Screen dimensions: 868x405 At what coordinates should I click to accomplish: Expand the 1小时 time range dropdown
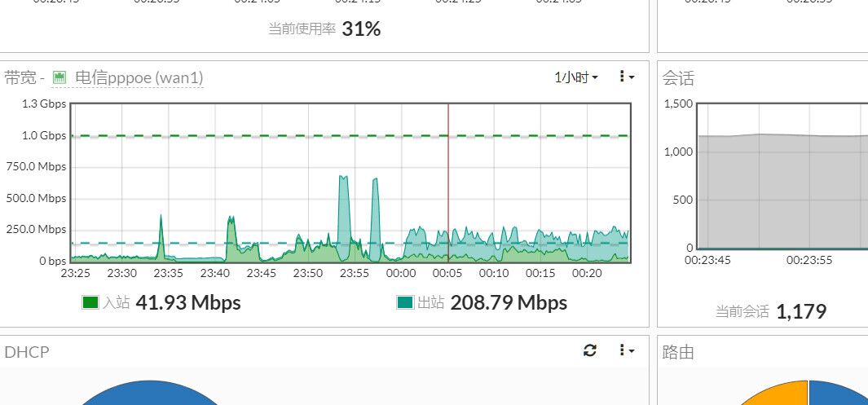coord(575,77)
